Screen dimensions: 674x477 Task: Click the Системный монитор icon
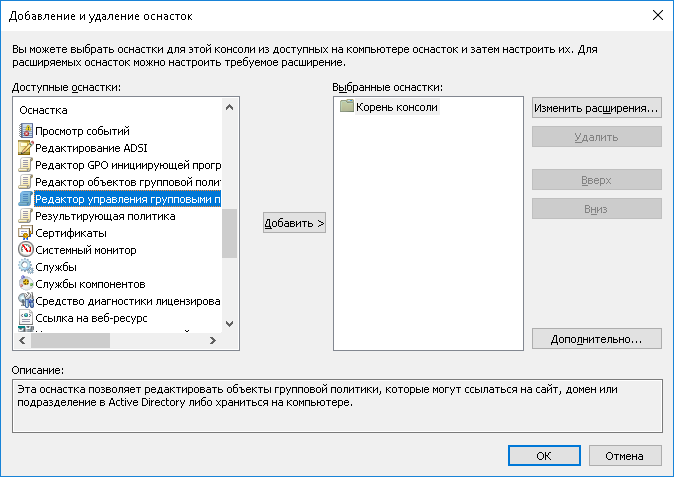[x=26, y=250]
